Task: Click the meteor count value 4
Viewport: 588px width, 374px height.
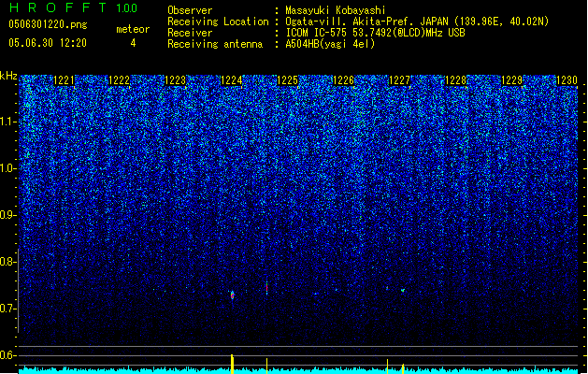Action: click(133, 43)
